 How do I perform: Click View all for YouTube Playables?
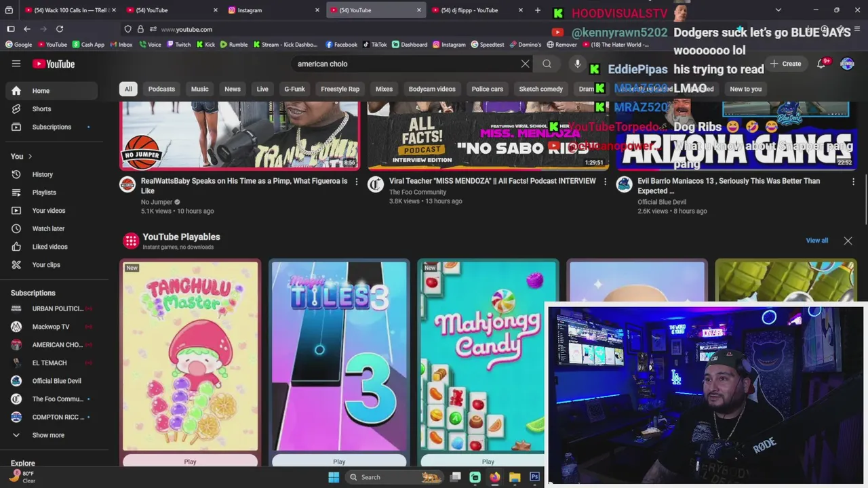[x=816, y=241]
